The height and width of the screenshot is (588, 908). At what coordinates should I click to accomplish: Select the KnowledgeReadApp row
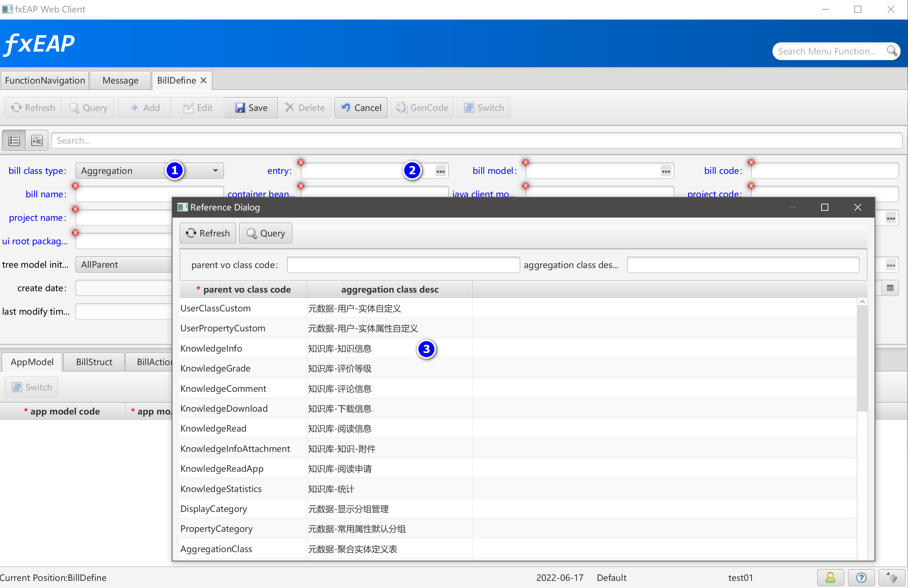tap(518, 469)
